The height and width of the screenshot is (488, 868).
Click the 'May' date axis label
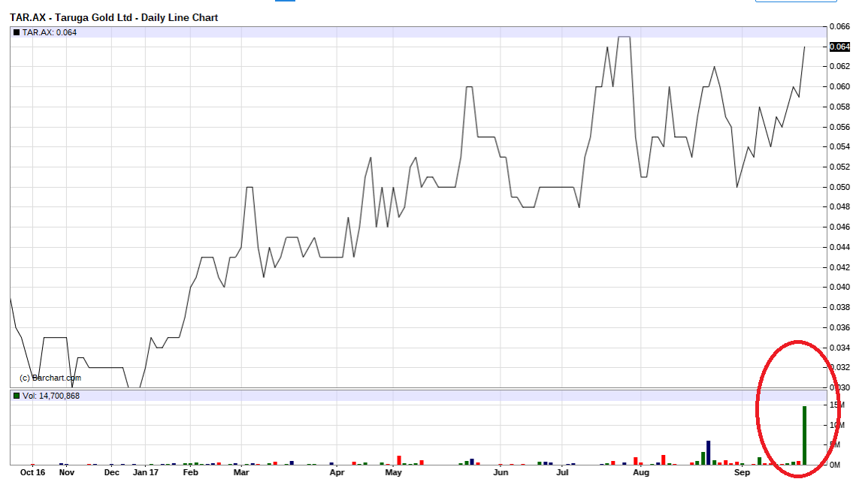[x=394, y=472]
